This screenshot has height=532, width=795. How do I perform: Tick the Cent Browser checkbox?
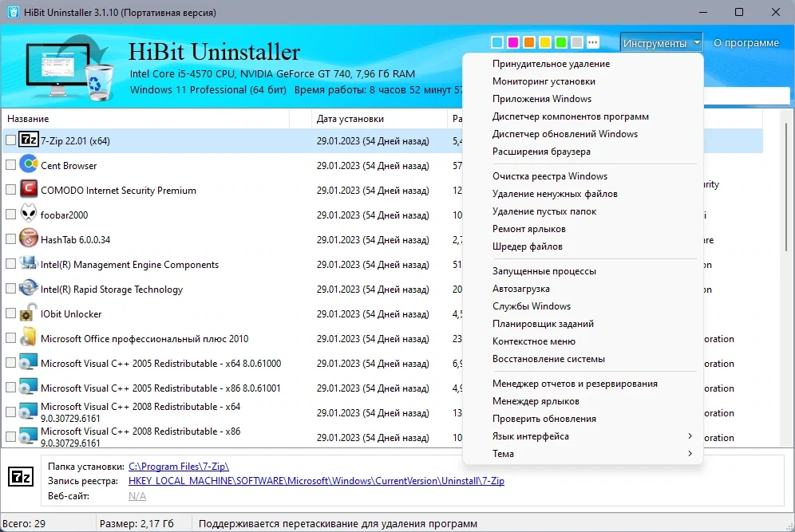[10, 164]
